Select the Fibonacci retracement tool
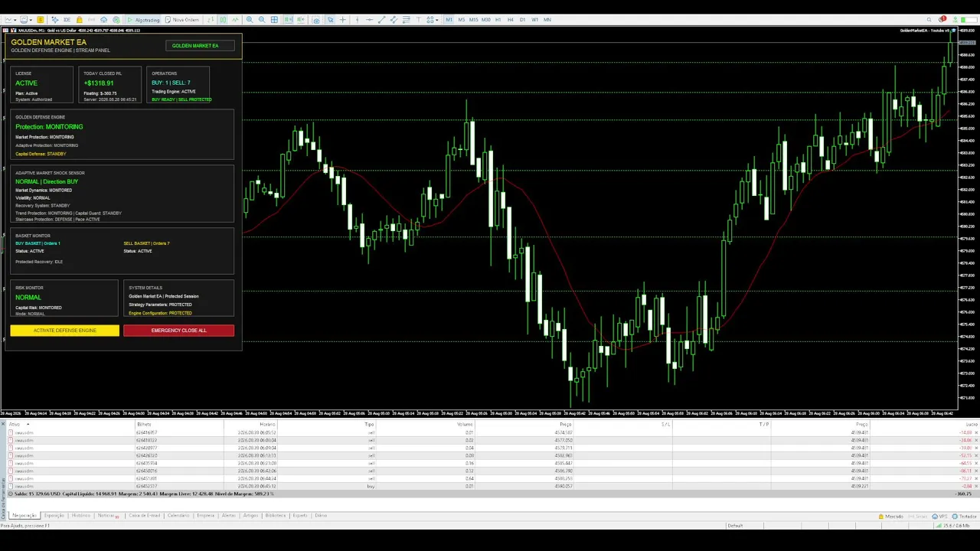Image resolution: width=980 pixels, height=551 pixels. [407, 20]
